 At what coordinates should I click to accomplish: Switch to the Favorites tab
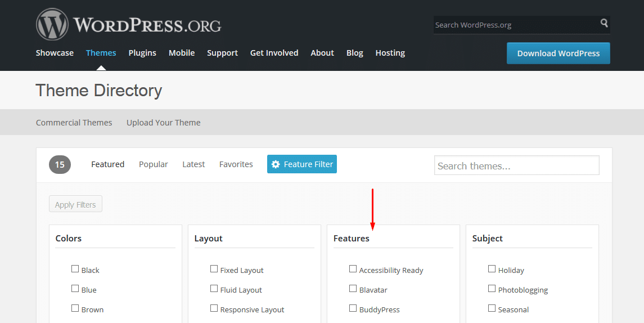click(236, 164)
